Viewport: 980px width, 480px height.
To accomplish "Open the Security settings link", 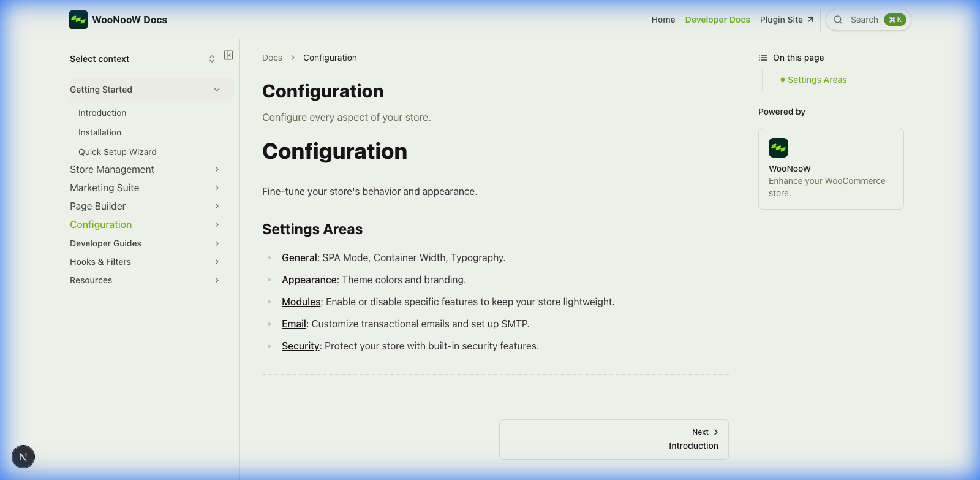I will [x=300, y=346].
